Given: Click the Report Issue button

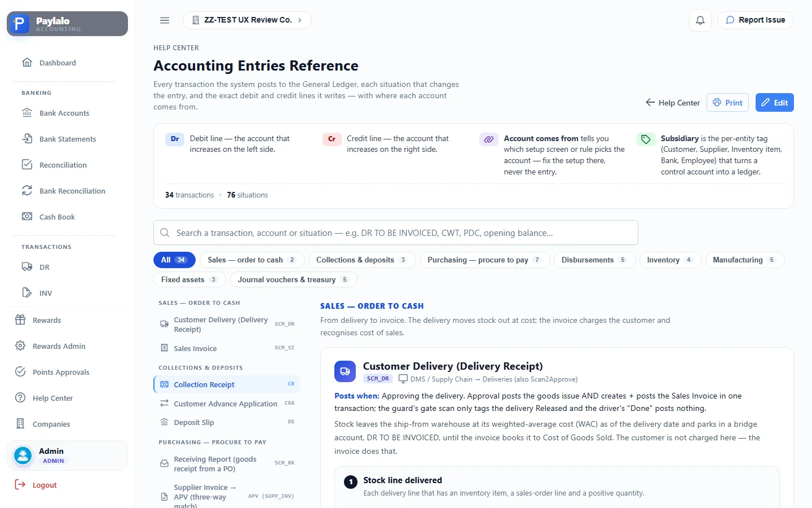Looking at the screenshot, I should (x=756, y=20).
